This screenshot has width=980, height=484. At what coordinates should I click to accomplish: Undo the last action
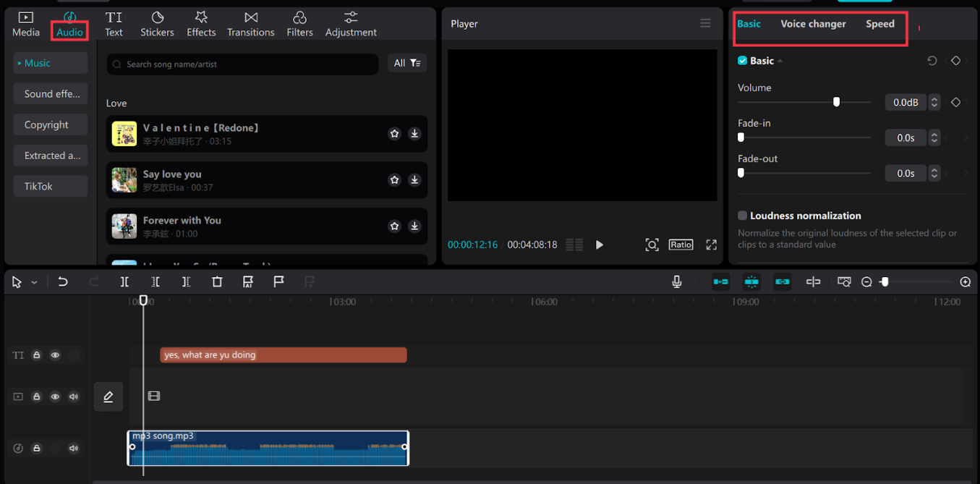click(63, 282)
